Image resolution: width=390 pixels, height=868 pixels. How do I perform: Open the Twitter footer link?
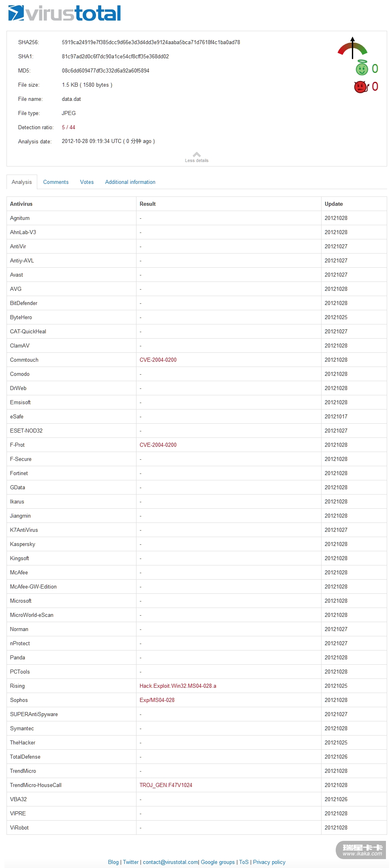click(131, 862)
